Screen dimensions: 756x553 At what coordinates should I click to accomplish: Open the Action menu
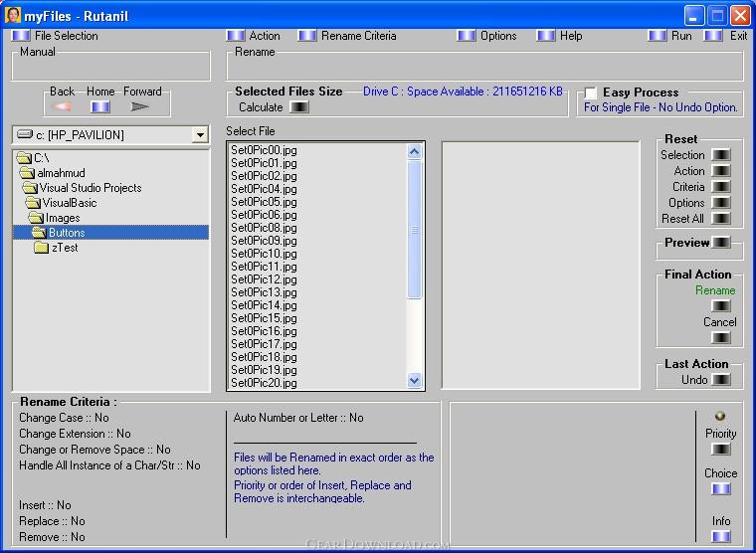point(265,36)
